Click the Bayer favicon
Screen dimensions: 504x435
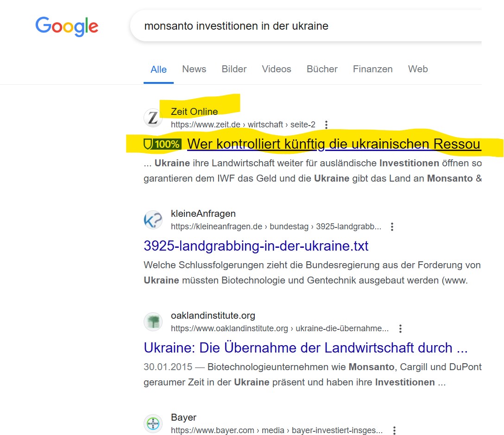point(153,424)
